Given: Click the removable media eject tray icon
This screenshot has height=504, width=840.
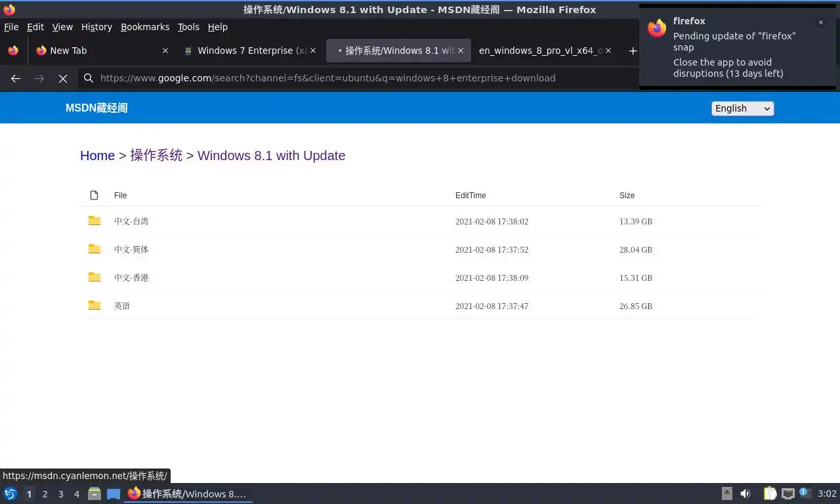Looking at the screenshot, I should tap(726, 493).
